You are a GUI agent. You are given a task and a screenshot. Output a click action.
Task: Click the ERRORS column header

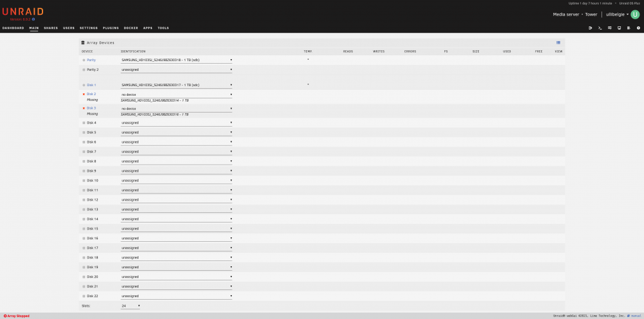[x=410, y=51]
